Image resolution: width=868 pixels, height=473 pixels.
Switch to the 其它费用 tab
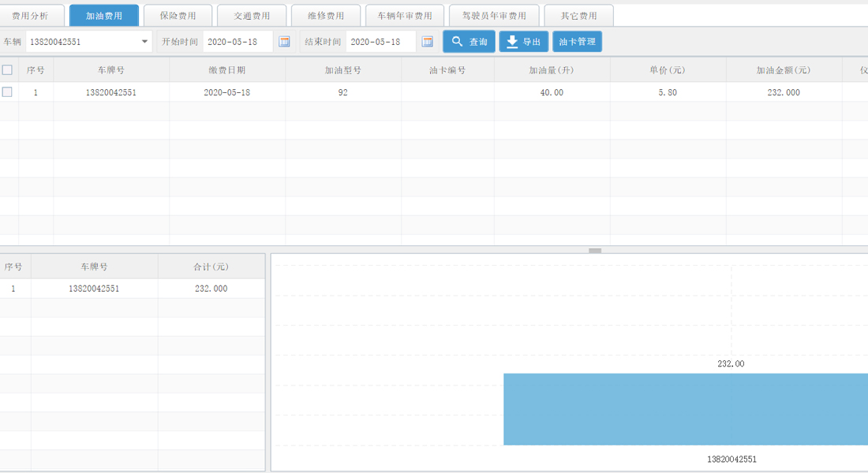[578, 16]
